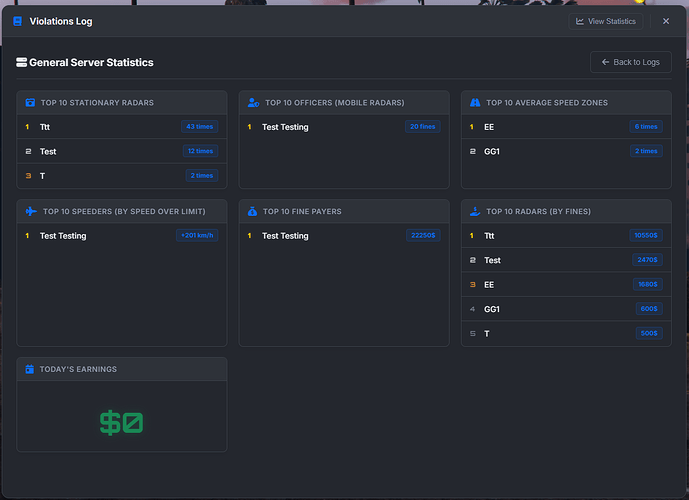
Task: Click the Violations Log book icon
Action: pos(18,21)
